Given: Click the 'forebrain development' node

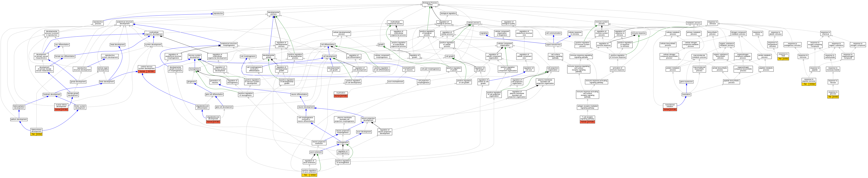Looking at the screenshot, I should (x=52, y=94).
